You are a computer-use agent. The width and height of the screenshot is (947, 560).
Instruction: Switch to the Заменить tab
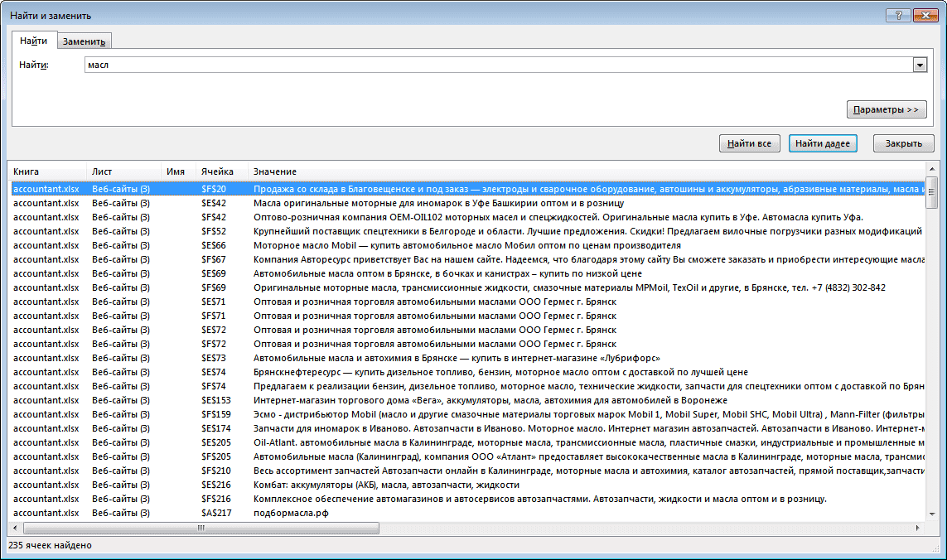(x=84, y=41)
